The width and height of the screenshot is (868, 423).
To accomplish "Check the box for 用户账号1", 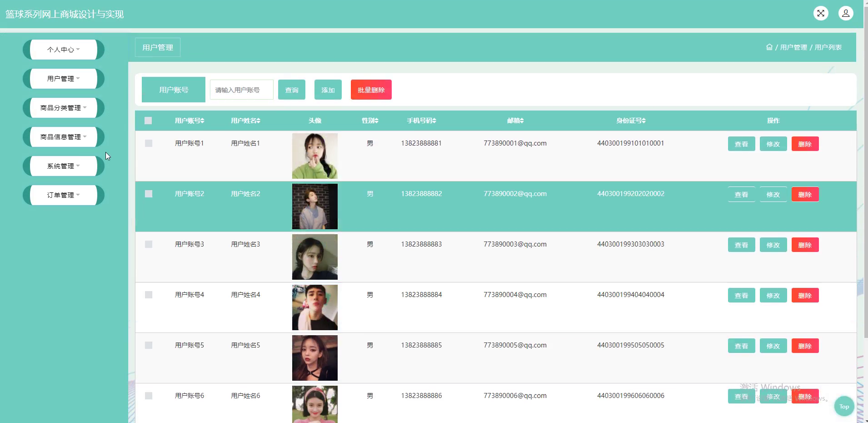I will (149, 143).
